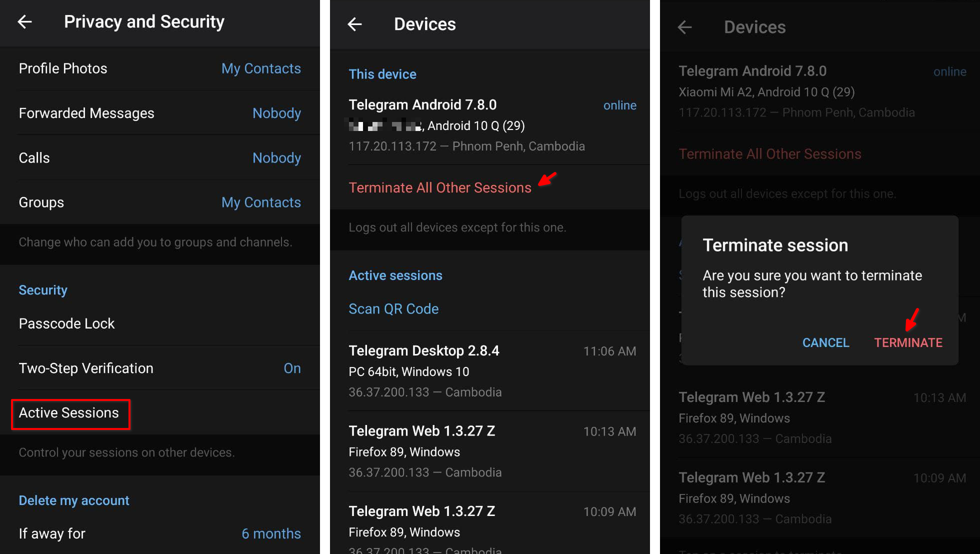The width and height of the screenshot is (980, 554).
Task: Tap back arrow on middle Devices screen
Action: tap(354, 24)
